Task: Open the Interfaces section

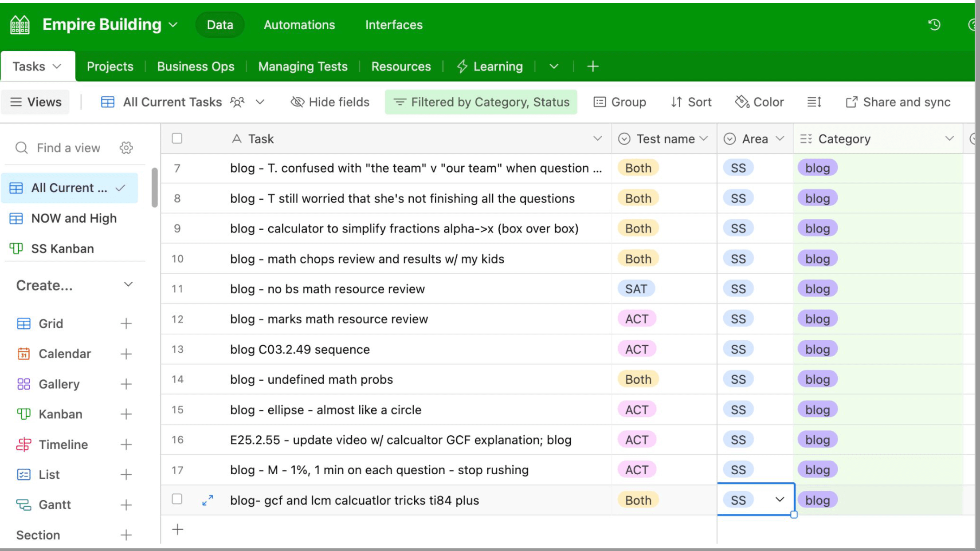Action: (x=394, y=25)
